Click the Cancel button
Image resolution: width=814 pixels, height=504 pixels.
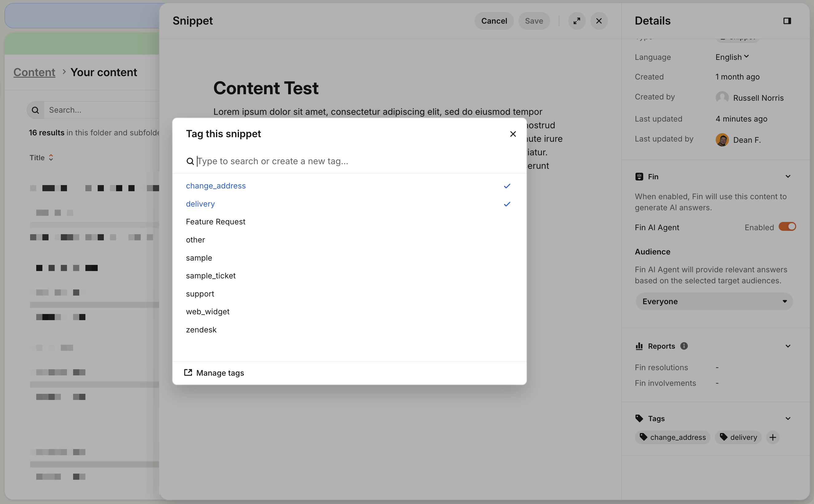point(494,21)
